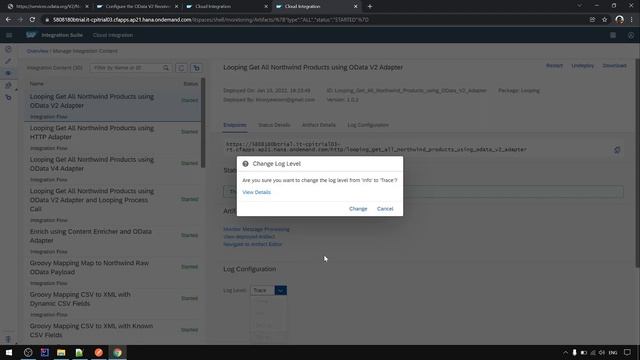
Task: Click share icon in address bar
Action: (x=592, y=20)
